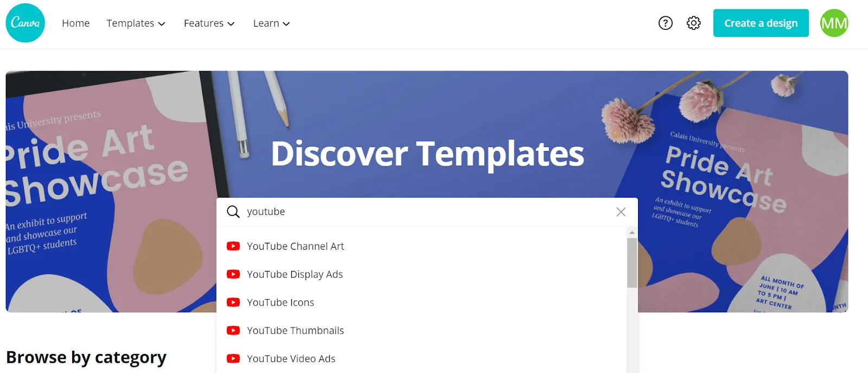Clear the search with the X icon

[x=621, y=212]
